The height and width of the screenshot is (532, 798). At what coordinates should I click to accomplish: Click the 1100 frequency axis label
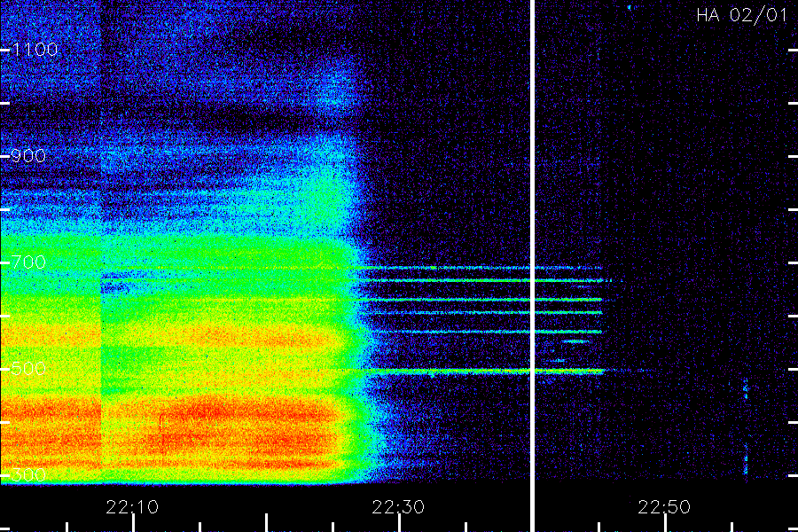(35, 50)
